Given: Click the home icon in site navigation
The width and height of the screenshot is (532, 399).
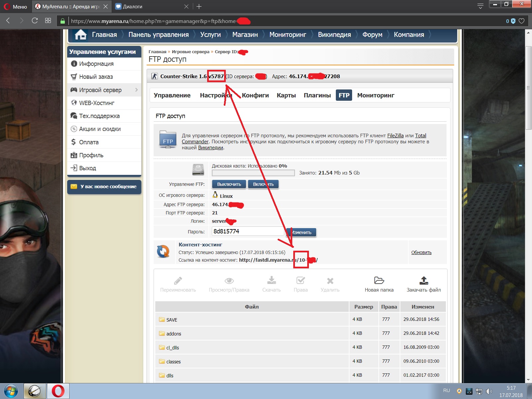Looking at the screenshot, I should pyautogui.click(x=81, y=35).
